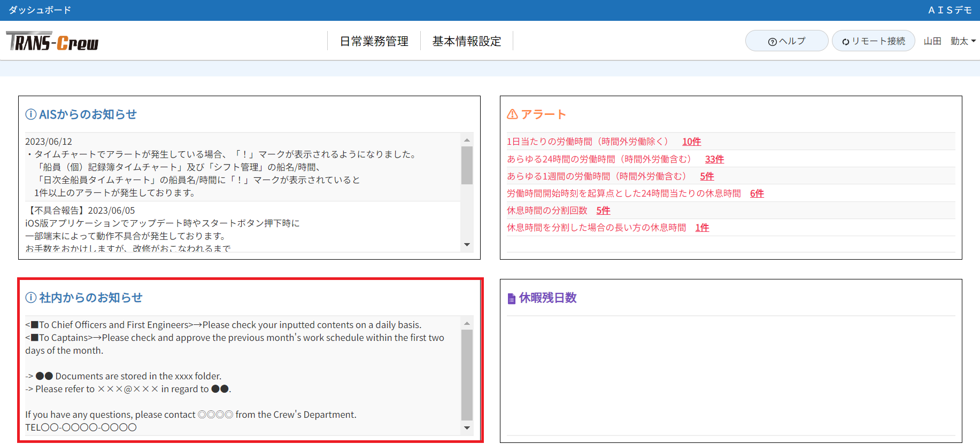Click the アラート heading

[x=543, y=114]
